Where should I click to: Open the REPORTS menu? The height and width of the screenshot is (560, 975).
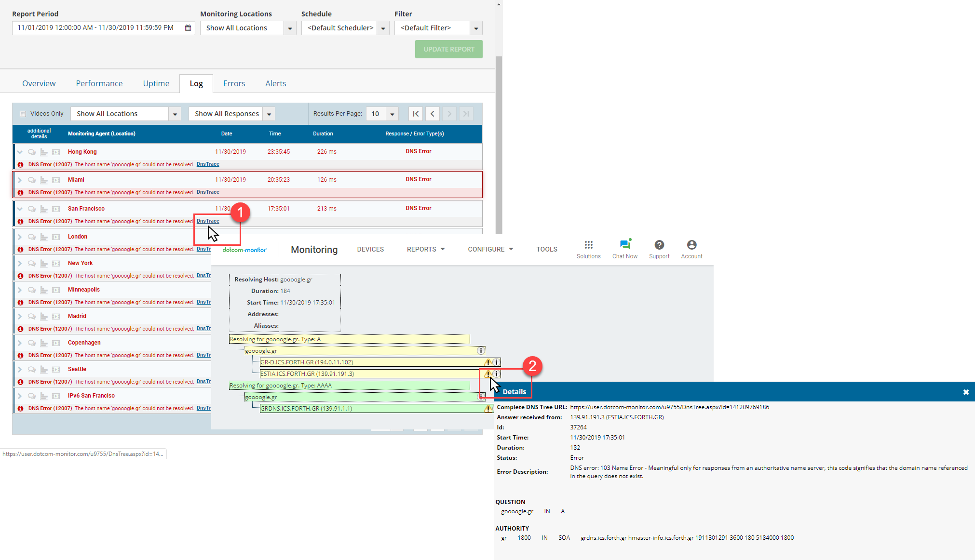point(426,249)
